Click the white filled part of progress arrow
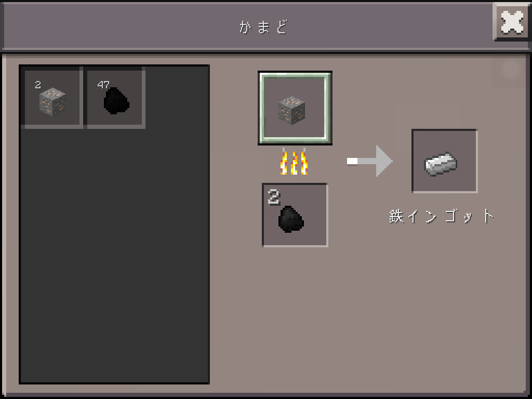 point(352,161)
